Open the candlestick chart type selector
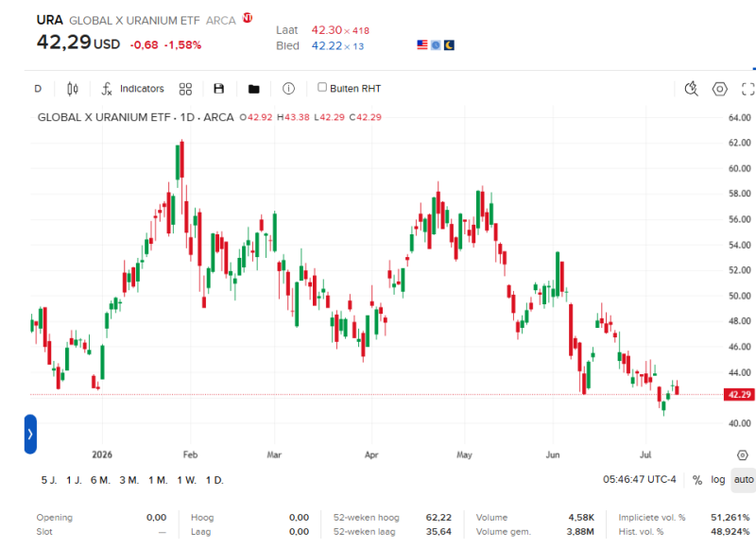Viewport: 756px width, 548px height. pyautogui.click(x=73, y=89)
